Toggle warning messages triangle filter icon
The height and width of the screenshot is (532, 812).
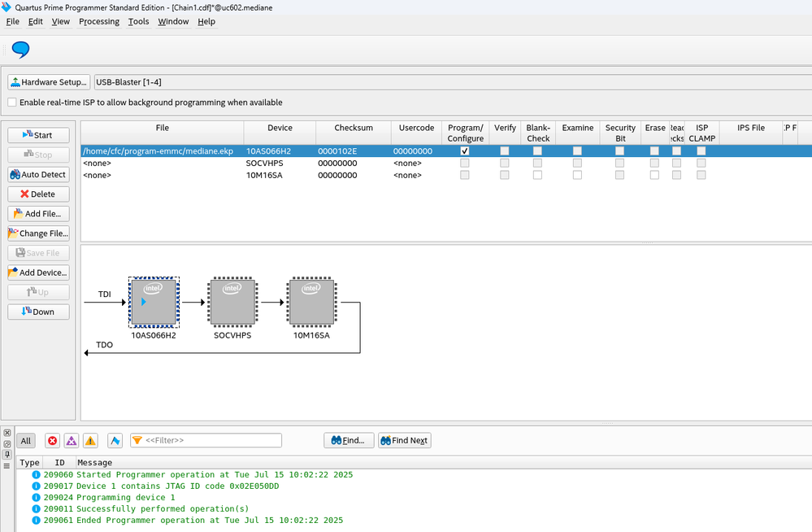click(90, 441)
